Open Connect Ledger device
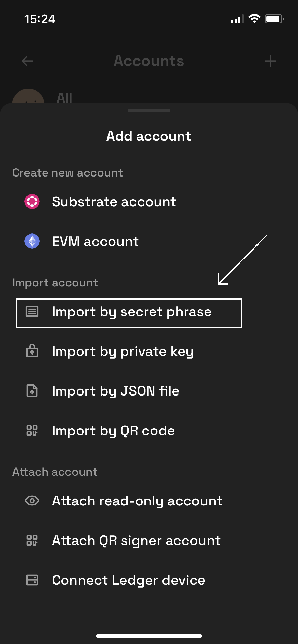Image resolution: width=298 pixels, height=644 pixels. click(x=149, y=580)
